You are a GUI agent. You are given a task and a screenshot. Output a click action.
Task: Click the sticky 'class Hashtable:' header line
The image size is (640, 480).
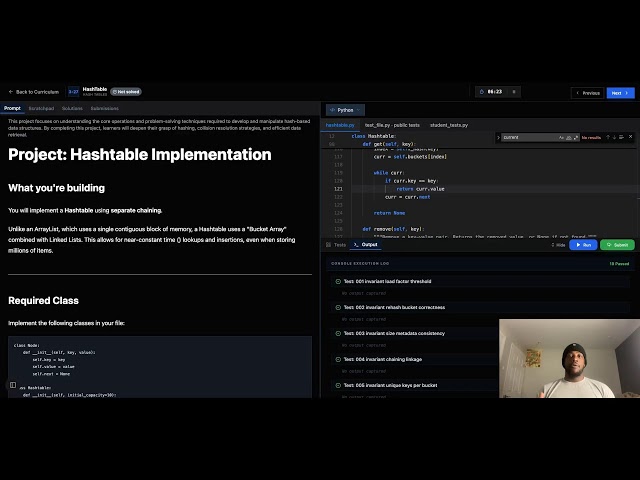click(x=373, y=136)
